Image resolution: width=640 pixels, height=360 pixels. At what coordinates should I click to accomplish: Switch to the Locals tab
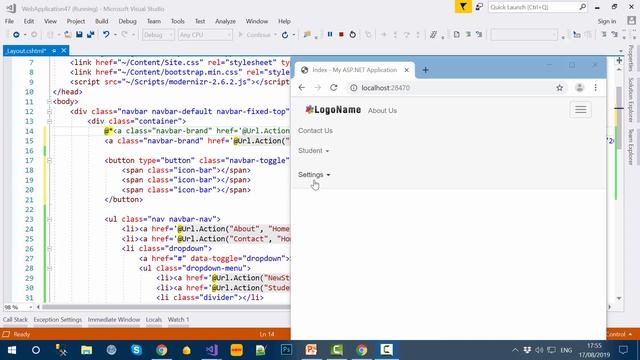tap(154, 320)
